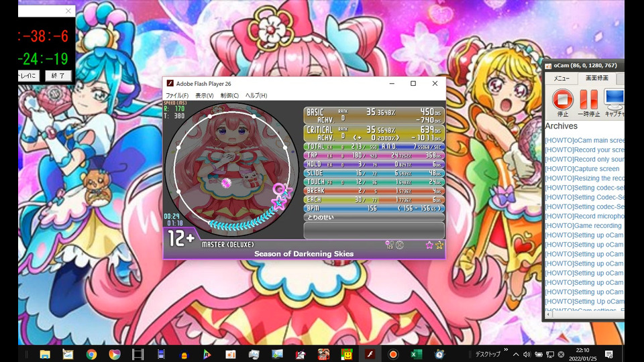Click the TAP notes stat bar
644x362 pixels.
[x=374, y=156]
